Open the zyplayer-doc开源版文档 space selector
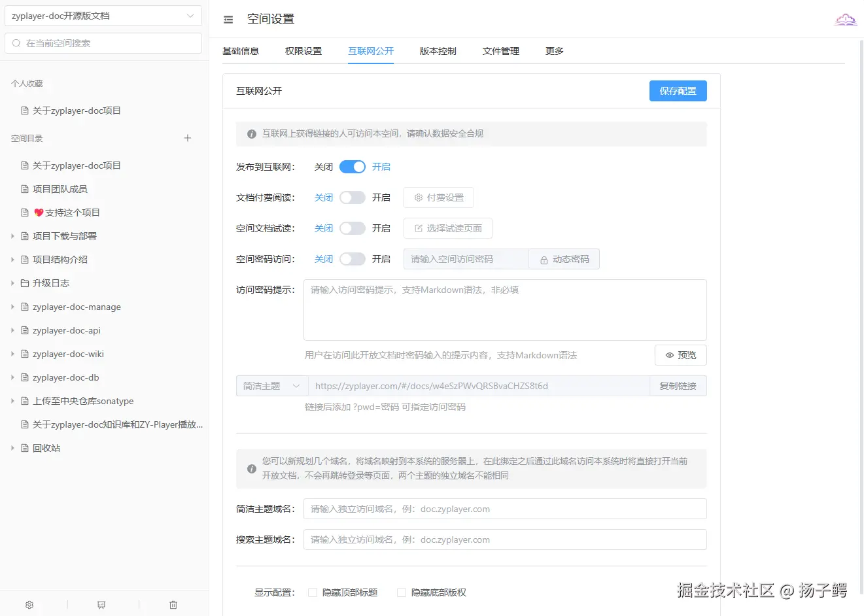Viewport: 864px width, 616px height. (103, 15)
